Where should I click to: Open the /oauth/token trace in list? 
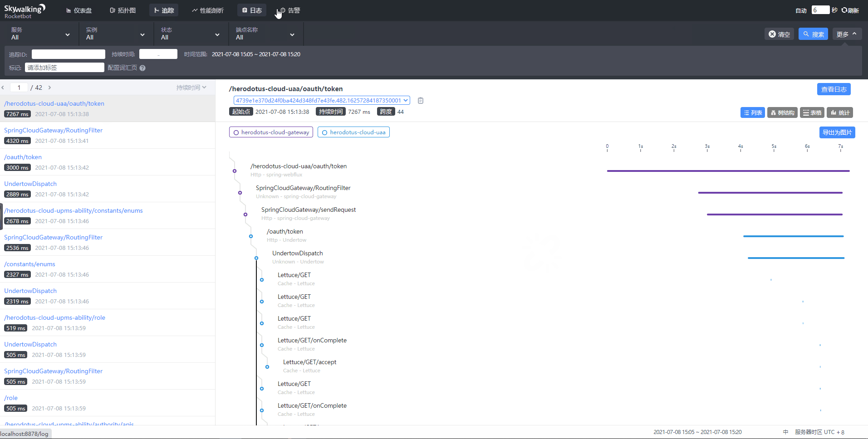pyautogui.click(x=23, y=157)
